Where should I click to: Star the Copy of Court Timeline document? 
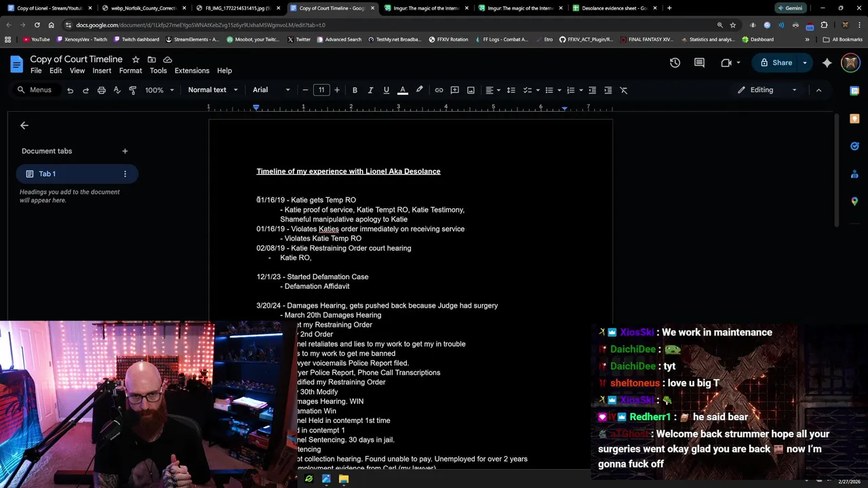(135, 60)
